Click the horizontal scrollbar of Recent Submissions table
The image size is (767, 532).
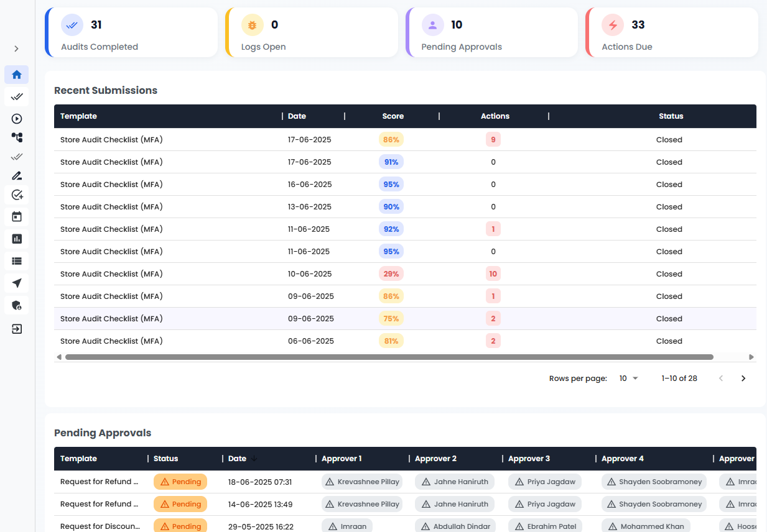pos(389,357)
